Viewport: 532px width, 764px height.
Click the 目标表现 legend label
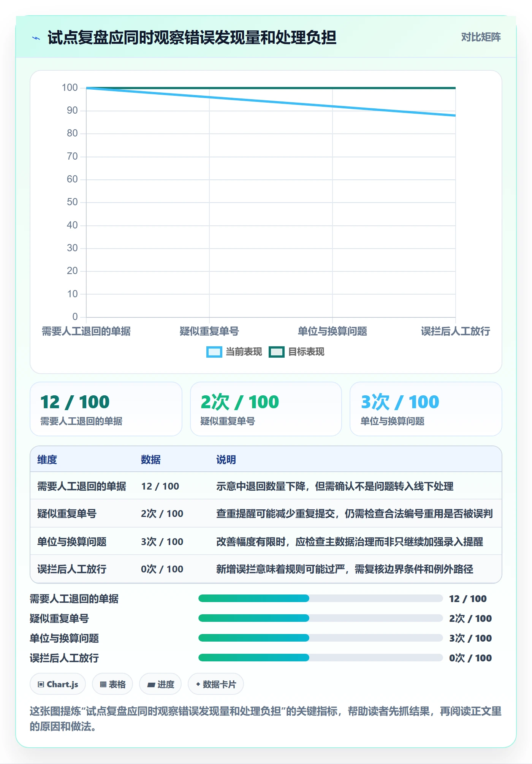click(x=306, y=352)
